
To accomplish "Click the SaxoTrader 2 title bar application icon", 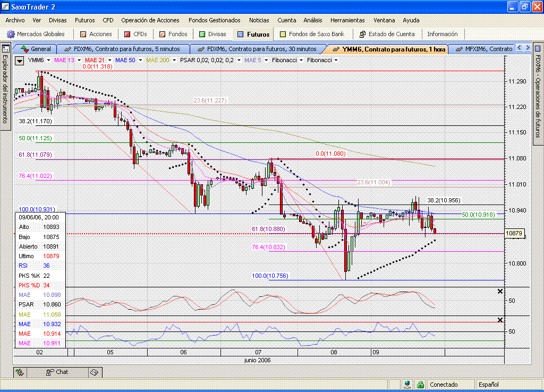I will tap(5, 6).
